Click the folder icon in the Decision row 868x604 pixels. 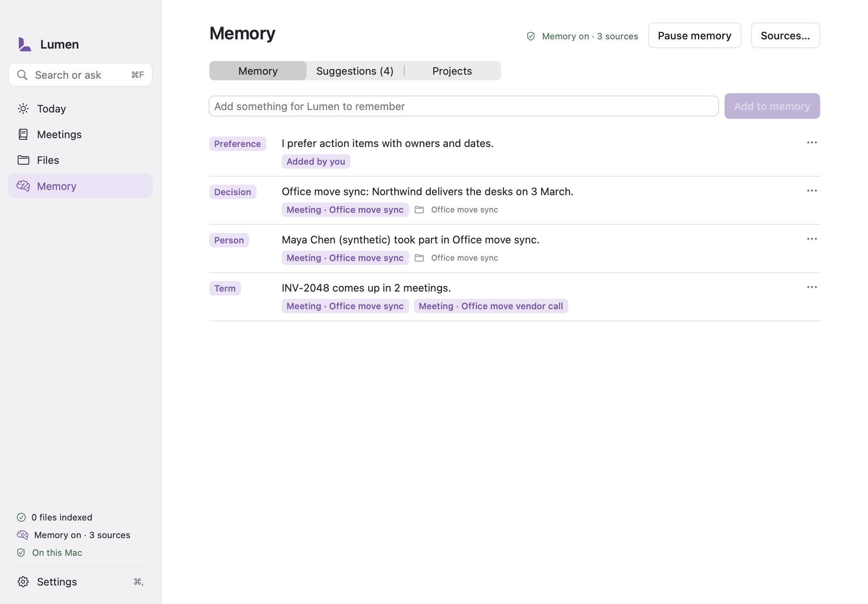419,210
